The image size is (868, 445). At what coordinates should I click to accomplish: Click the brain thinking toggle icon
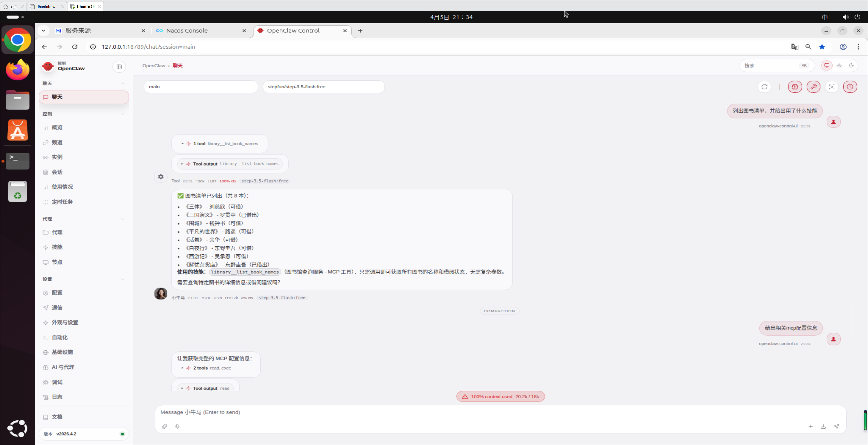point(795,87)
